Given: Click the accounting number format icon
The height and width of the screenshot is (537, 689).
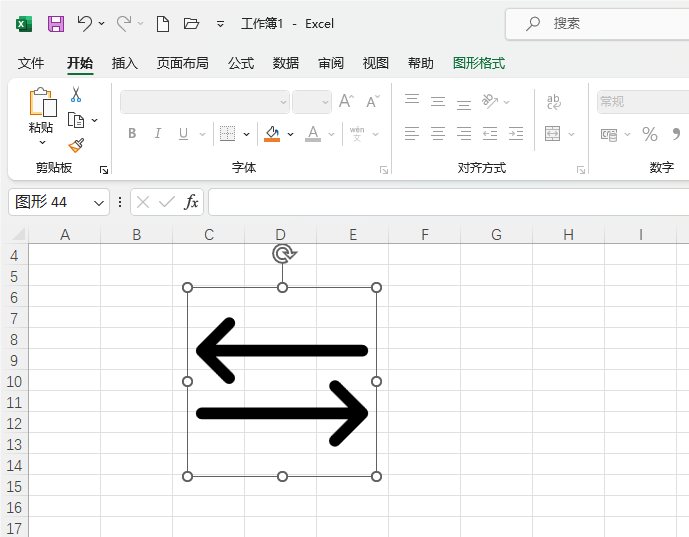Looking at the screenshot, I should click(x=609, y=134).
